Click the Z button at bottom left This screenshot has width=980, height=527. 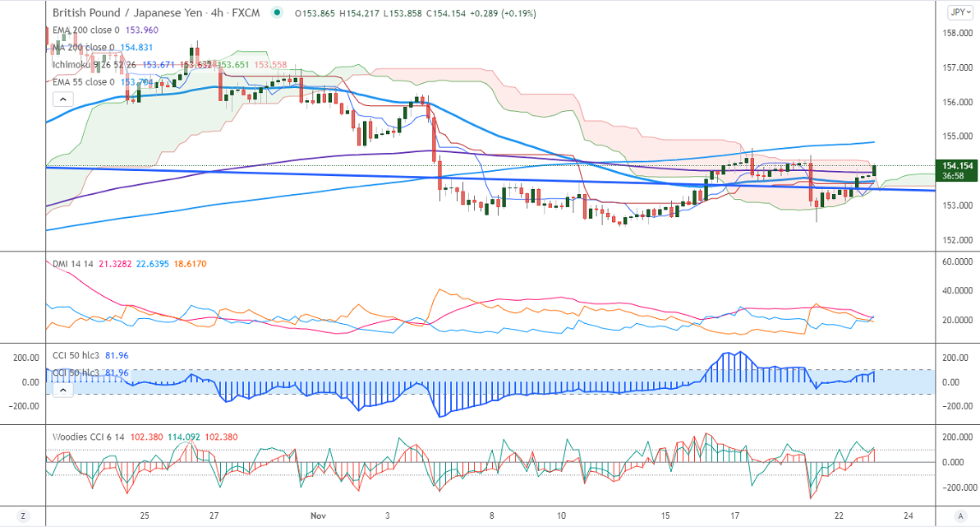click(x=23, y=515)
